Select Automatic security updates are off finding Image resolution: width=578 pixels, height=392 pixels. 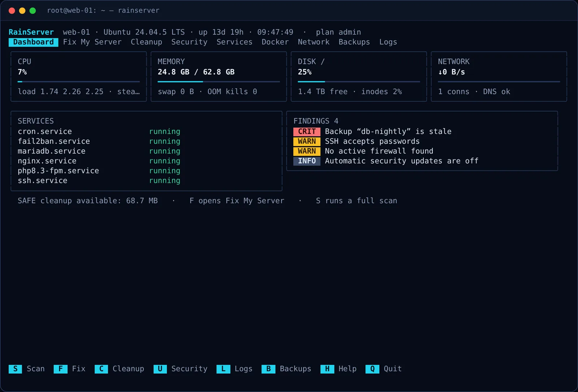(402, 161)
